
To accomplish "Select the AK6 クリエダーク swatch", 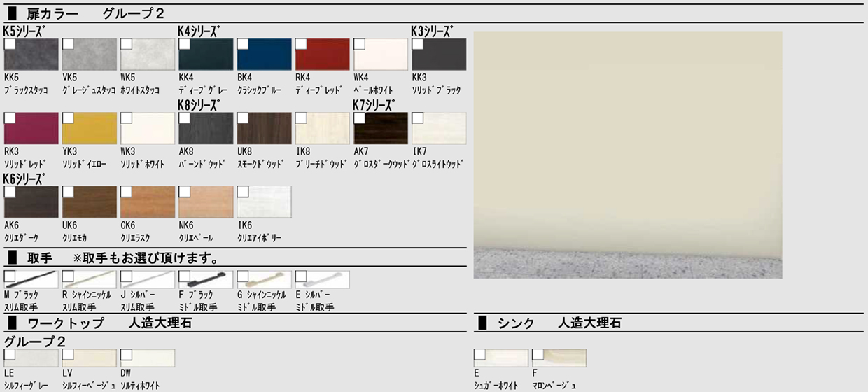I will pos(31,202).
